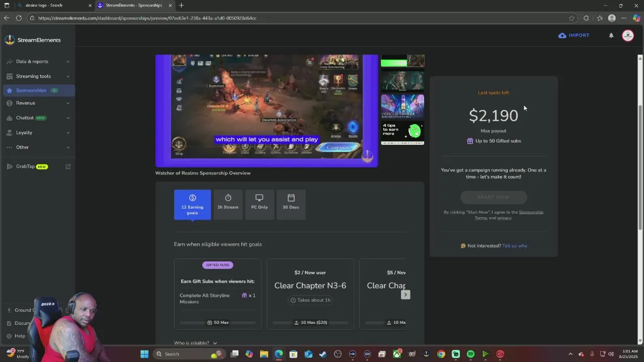Show hidden system tray icons

(570, 354)
